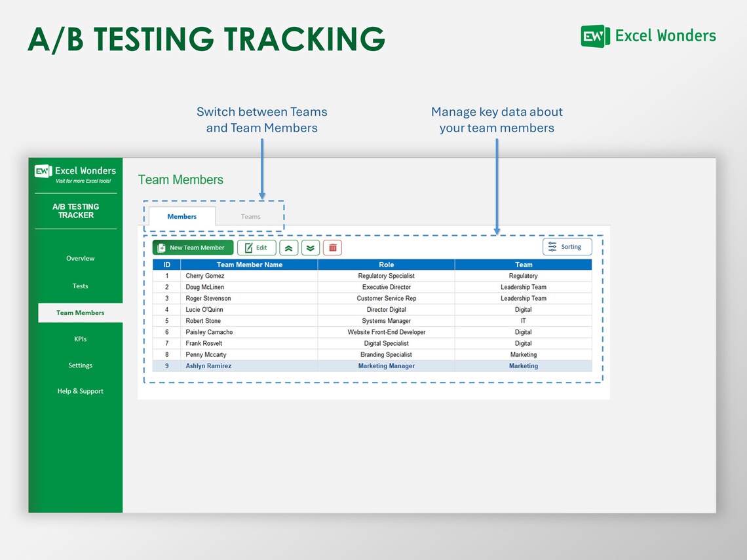747x560 pixels.
Task: Go to Settings from the sidebar
Action: (80, 365)
